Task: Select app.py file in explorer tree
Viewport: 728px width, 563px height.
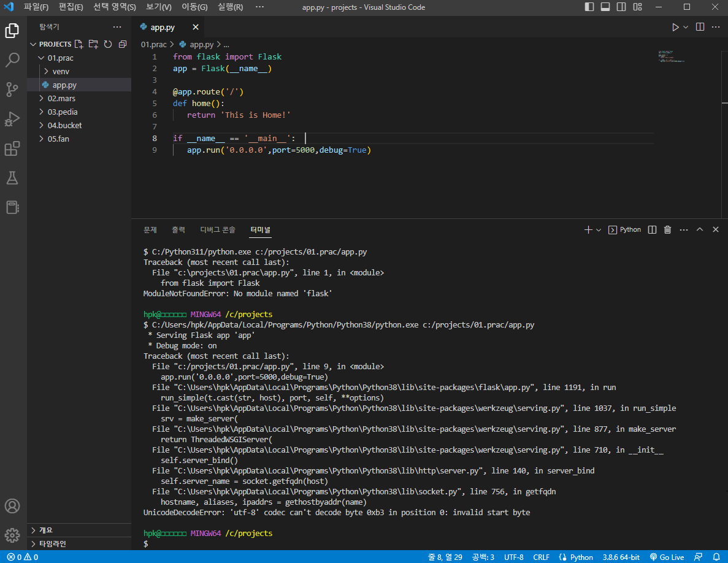Action: (x=79, y=85)
